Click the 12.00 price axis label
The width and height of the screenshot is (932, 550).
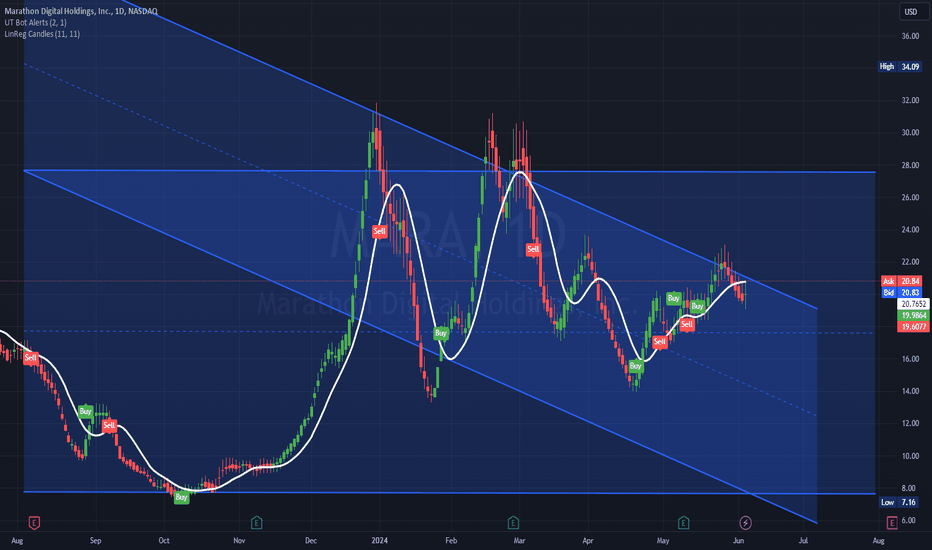(x=910, y=423)
